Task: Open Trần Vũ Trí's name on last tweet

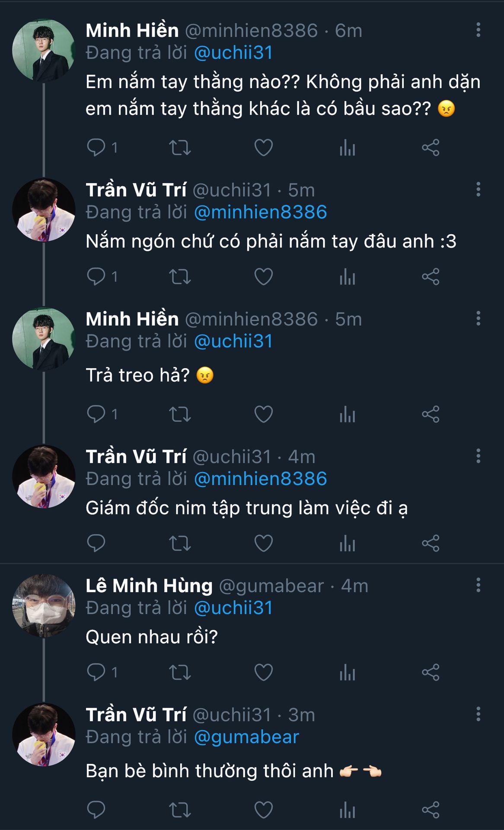Action: [x=136, y=715]
